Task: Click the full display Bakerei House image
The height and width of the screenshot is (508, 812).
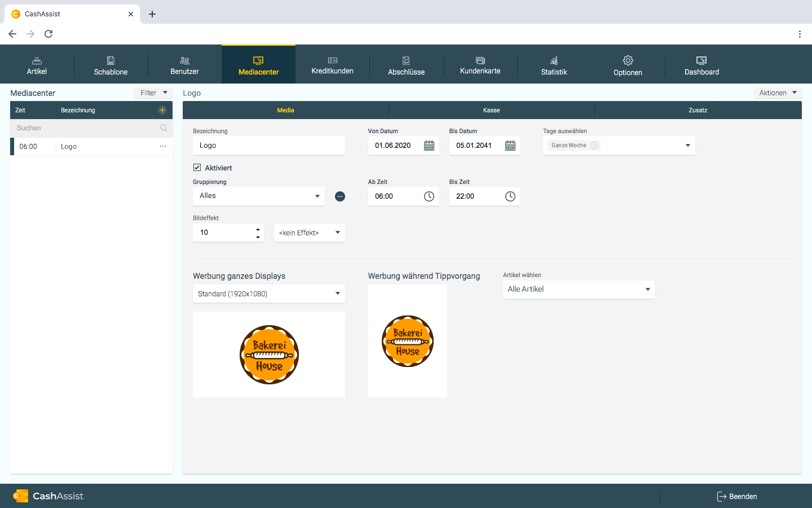Action: (x=269, y=354)
